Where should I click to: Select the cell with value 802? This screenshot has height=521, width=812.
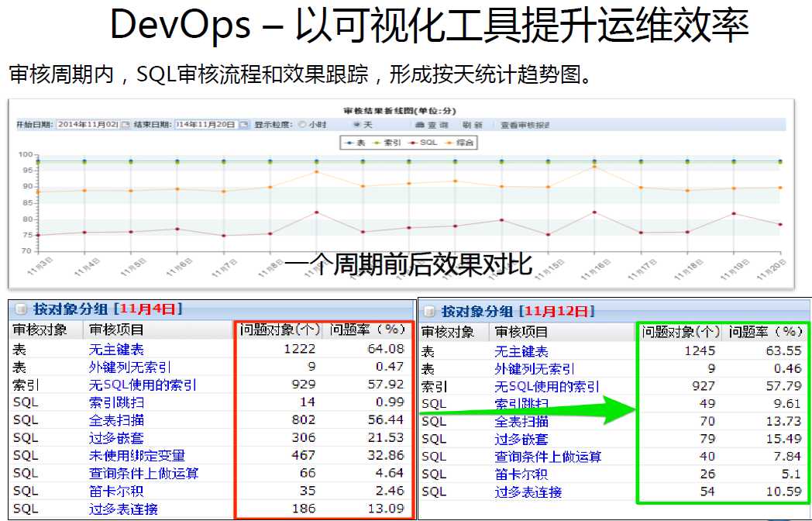coord(304,420)
